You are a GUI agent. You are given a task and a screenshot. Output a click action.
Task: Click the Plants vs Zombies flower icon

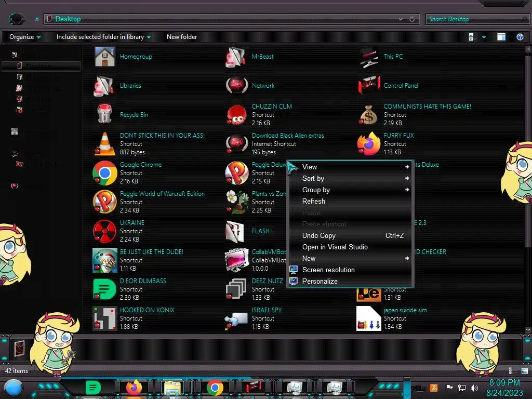coord(236,202)
